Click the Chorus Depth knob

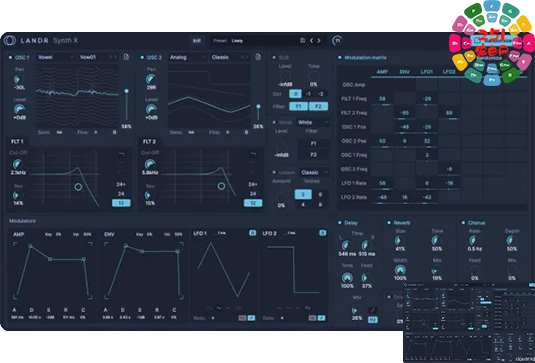click(x=511, y=241)
